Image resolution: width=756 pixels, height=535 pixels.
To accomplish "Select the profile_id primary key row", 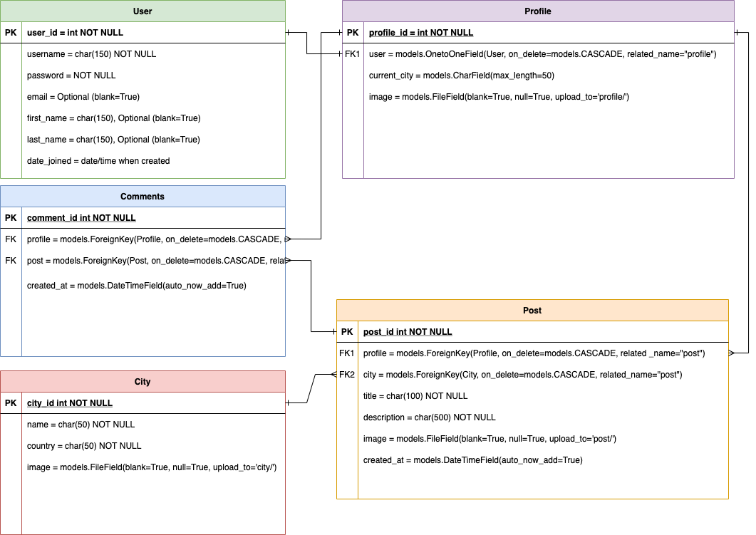I will (x=421, y=33).
